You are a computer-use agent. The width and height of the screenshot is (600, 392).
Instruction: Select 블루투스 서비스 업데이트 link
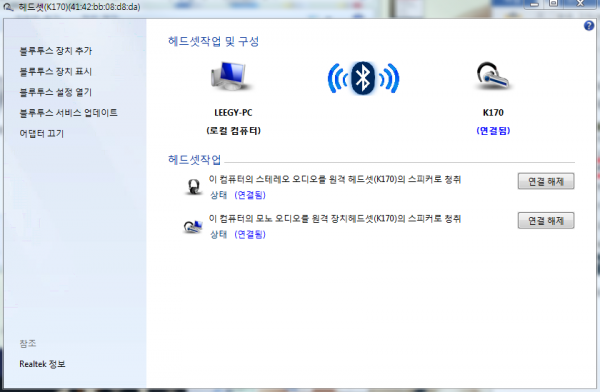[68, 113]
